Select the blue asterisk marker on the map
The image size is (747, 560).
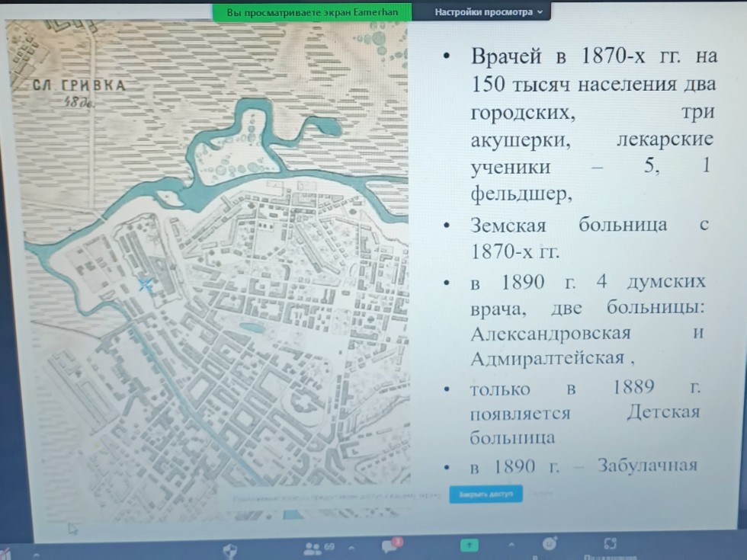145,285
